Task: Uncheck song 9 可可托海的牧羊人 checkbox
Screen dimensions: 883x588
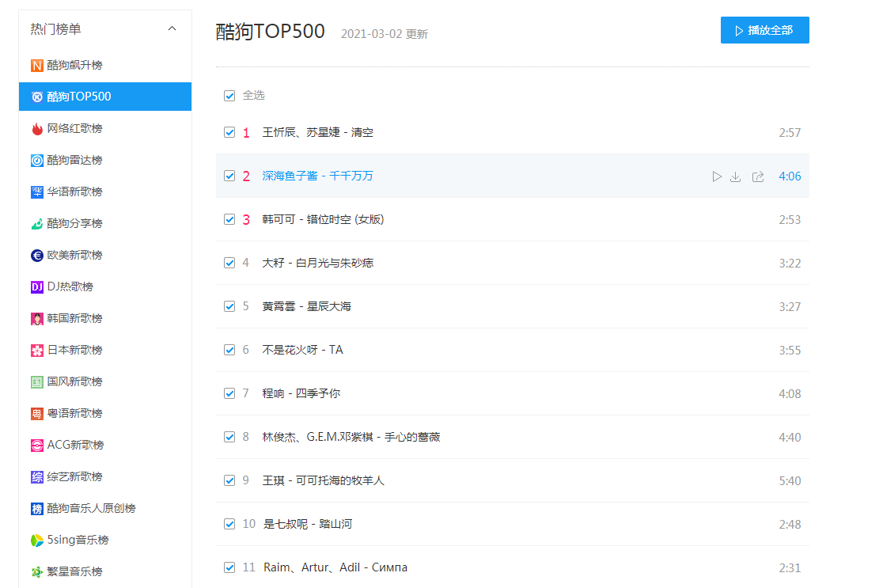Action: [x=229, y=480]
